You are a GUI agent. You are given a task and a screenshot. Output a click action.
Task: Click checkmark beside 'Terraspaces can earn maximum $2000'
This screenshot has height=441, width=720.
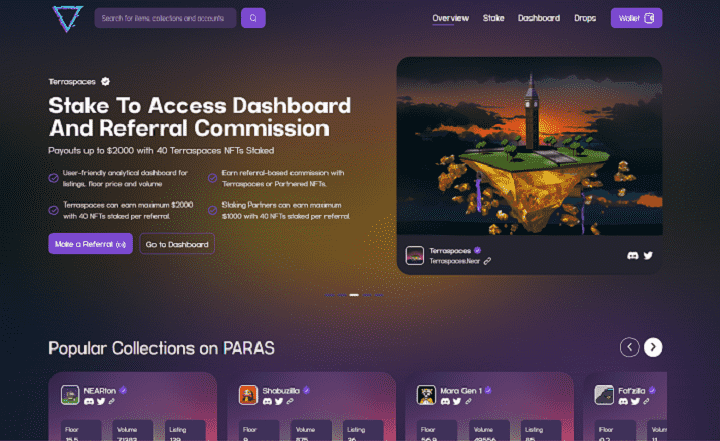pos(53,210)
